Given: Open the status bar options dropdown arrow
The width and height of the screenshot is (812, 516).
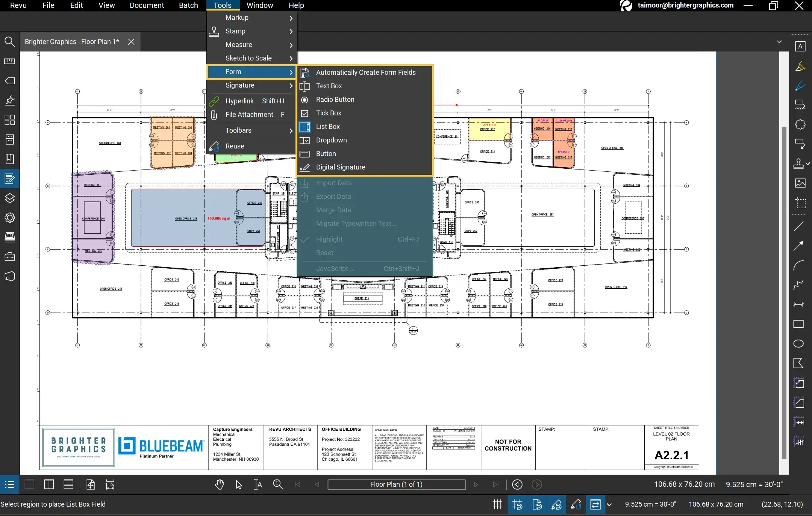Looking at the screenshot, I should [x=609, y=505].
